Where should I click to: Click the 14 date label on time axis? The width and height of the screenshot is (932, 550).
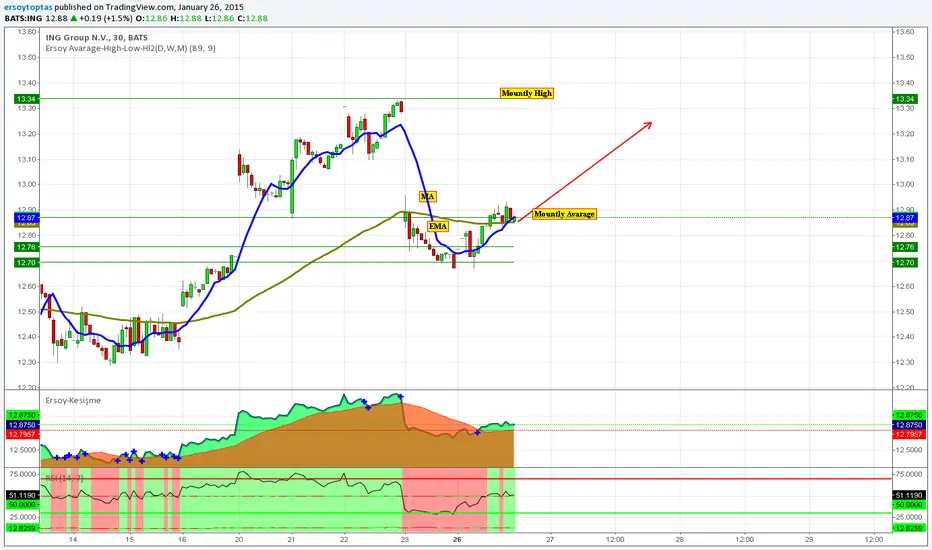tap(73, 539)
